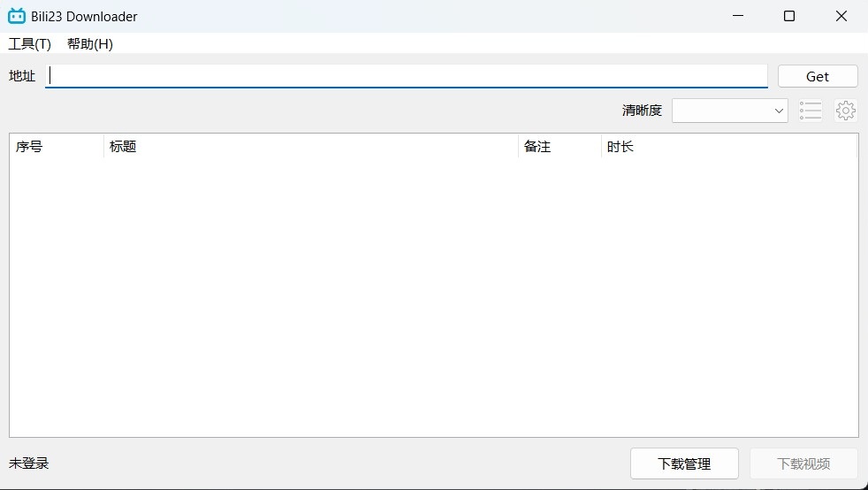The height and width of the screenshot is (490, 868).
Task: Open the 工具(T) menu
Action: click(x=30, y=43)
